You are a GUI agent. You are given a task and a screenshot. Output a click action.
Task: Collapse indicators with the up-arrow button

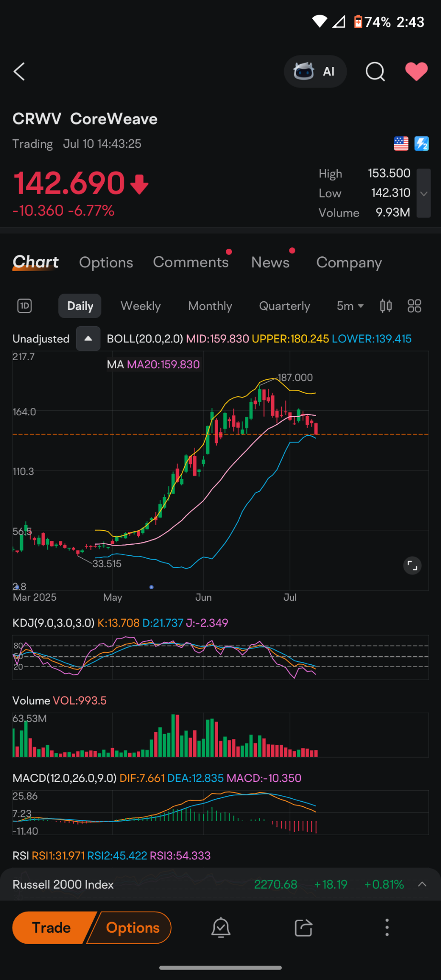click(88, 339)
